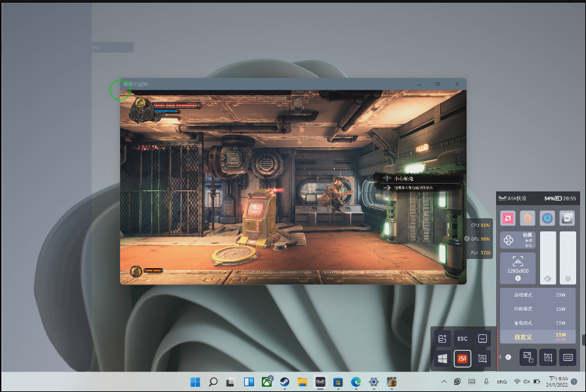Click the display projection tray icon

coord(457,382)
